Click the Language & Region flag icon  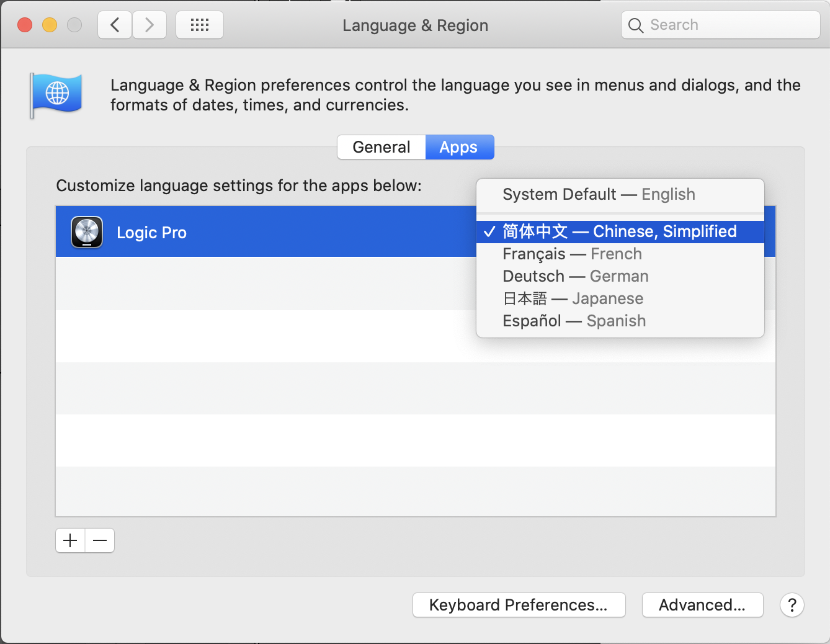(x=56, y=95)
